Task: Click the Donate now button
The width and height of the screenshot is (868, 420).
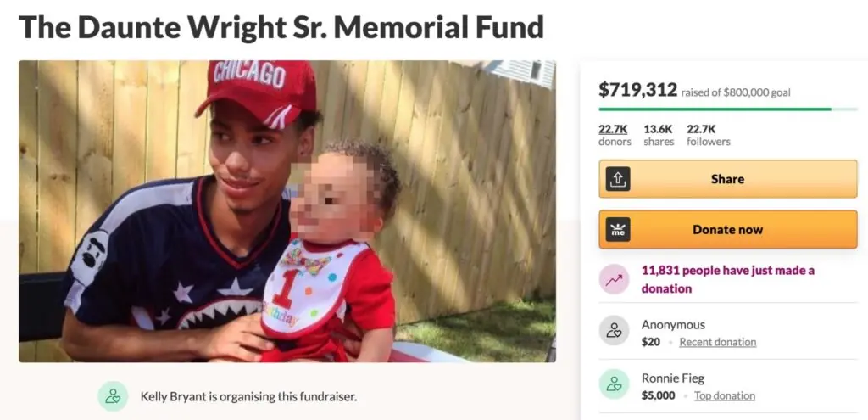Action: click(728, 229)
